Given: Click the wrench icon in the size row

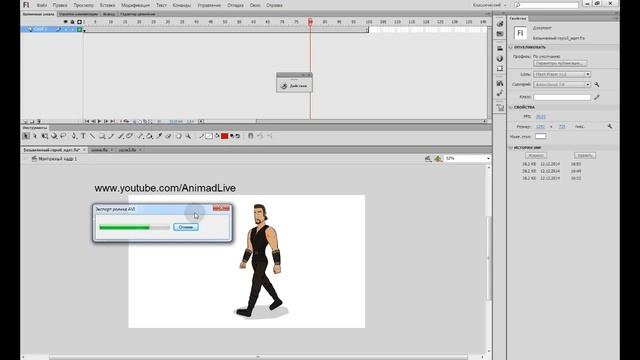Looking at the screenshot, I should point(610,127).
